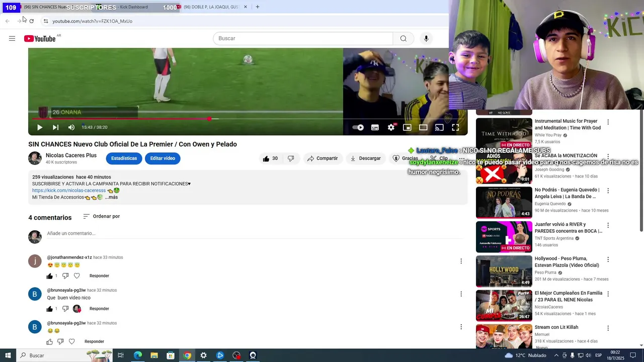Switch to the Kick Dashboard browser tab
The height and width of the screenshot is (362, 644).
point(133,7)
